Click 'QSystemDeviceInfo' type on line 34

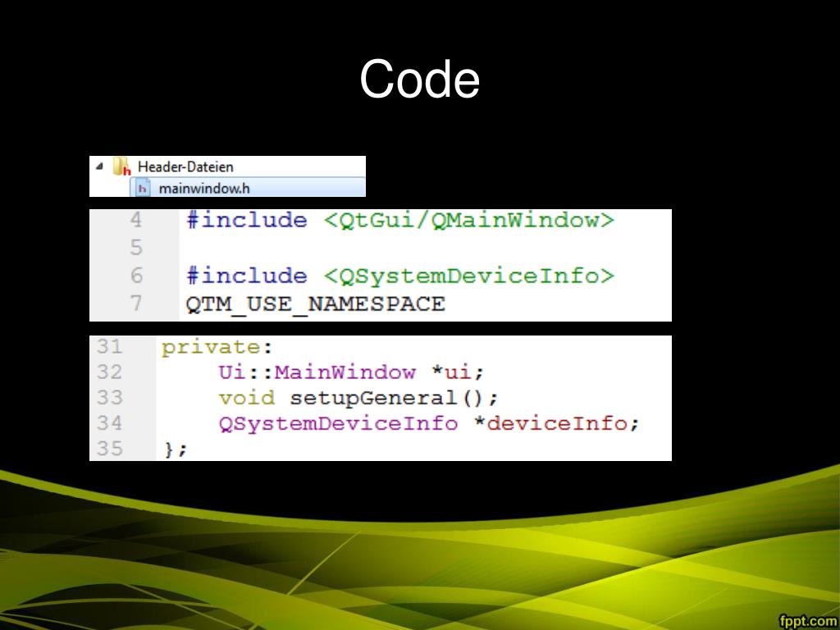click(x=338, y=423)
